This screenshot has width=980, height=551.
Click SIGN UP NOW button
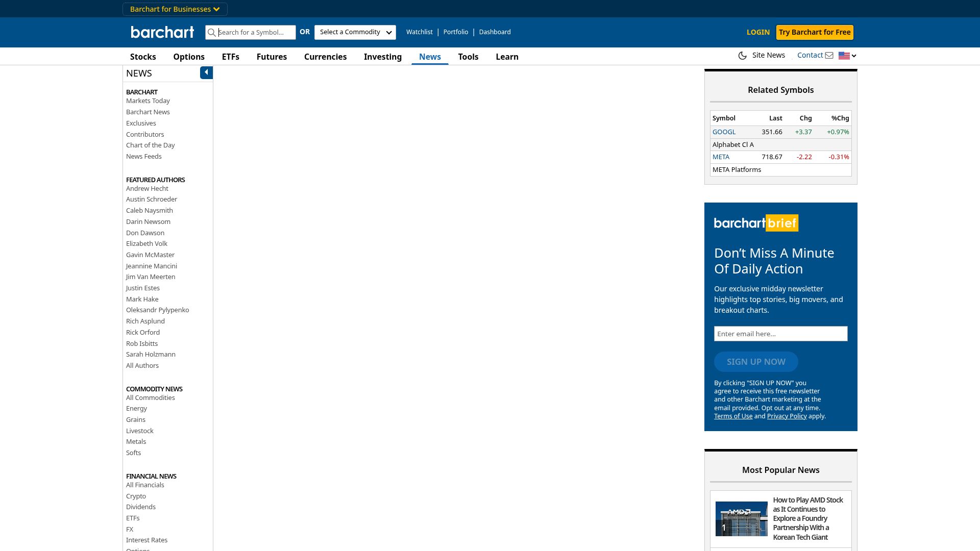coord(756,362)
